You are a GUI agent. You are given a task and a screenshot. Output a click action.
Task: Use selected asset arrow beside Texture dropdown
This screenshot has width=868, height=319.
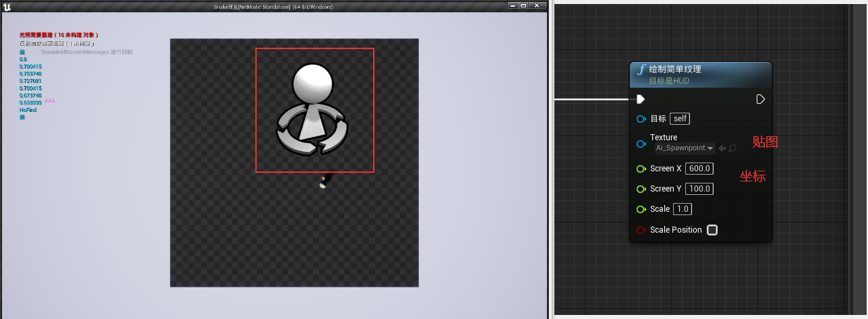pos(722,148)
